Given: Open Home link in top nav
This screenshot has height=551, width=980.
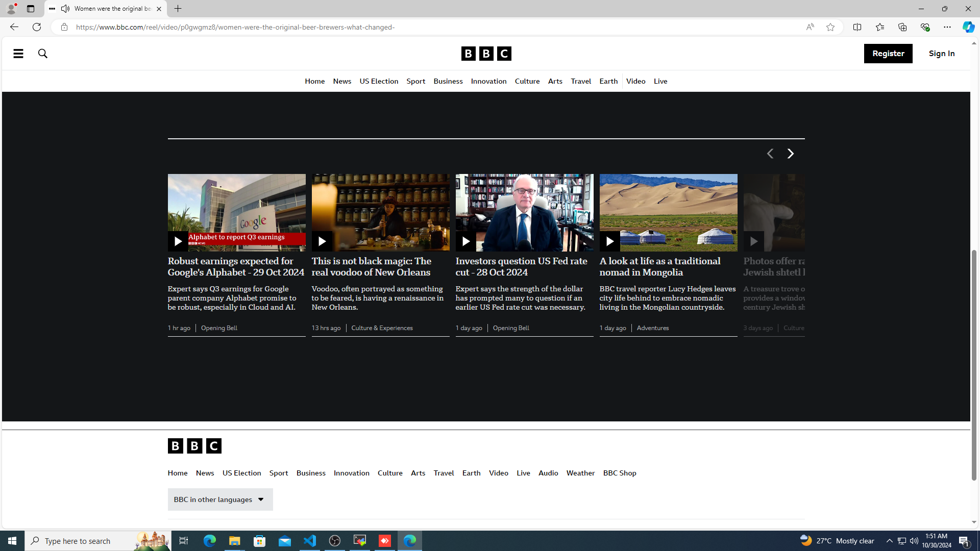Looking at the screenshot, I should [314, 82].
